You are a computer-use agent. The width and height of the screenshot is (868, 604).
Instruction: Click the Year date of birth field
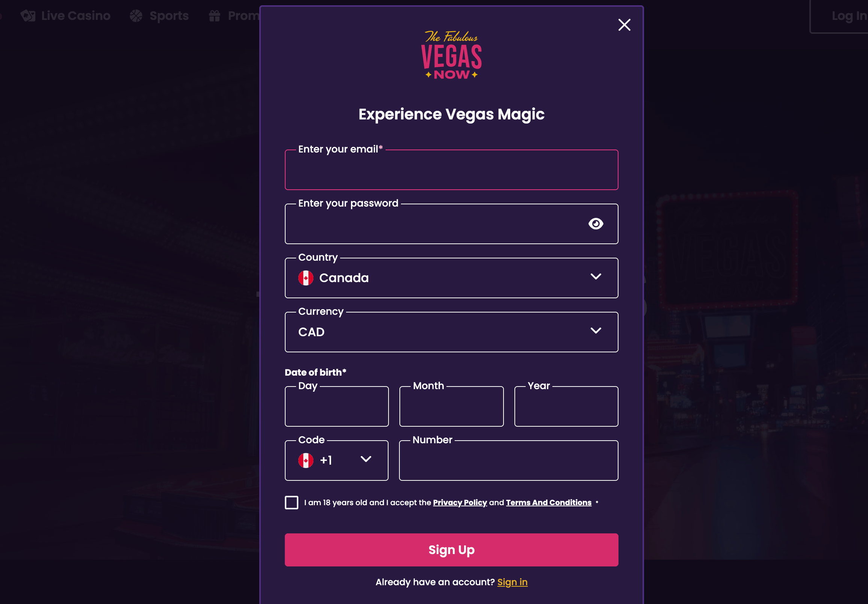(566, 406)
